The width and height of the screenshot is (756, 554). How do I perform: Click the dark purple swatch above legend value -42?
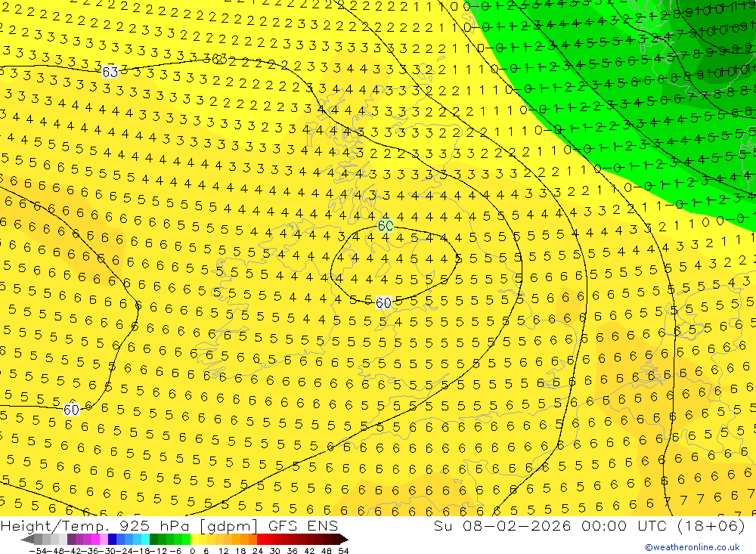tap(71, 539)
